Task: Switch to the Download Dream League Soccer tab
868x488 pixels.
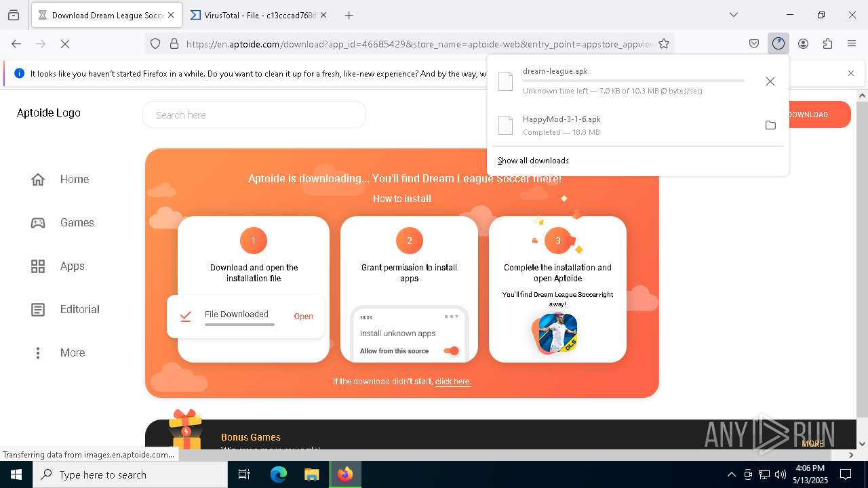Action: pyautogui.click(x=106, y=15)
